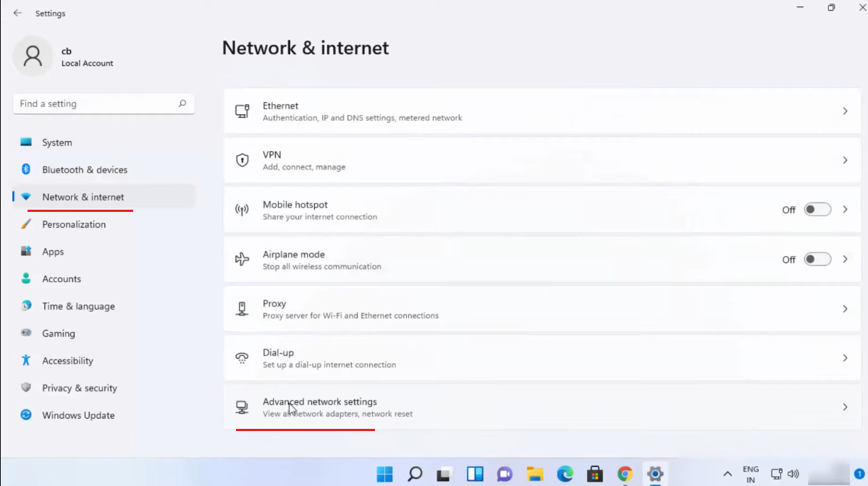This screenshot has width=868, height=486.
Task: Open Advanced network settings
Action: (x=542, y=407)
